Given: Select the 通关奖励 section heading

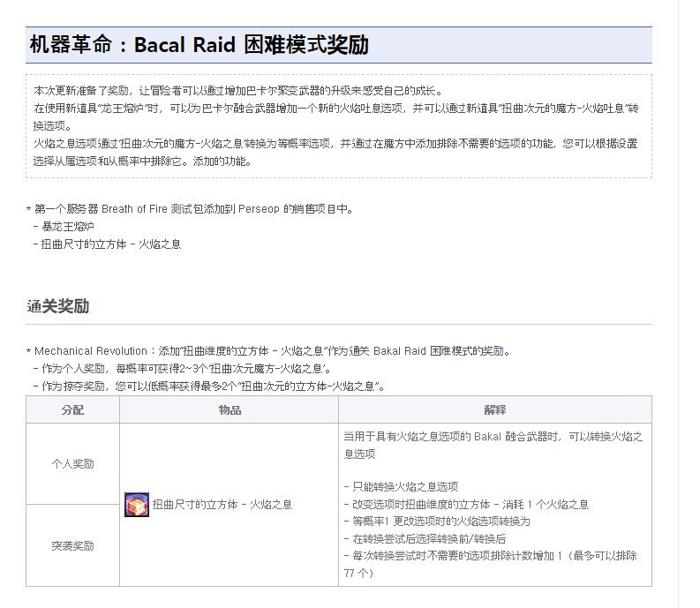Looking at the screenshot, I should coord(57,306).
